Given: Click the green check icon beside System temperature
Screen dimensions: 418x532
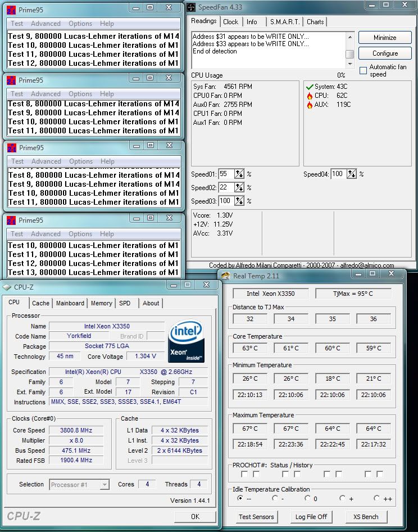Looking at the screenshot, I should click(309, 87).
